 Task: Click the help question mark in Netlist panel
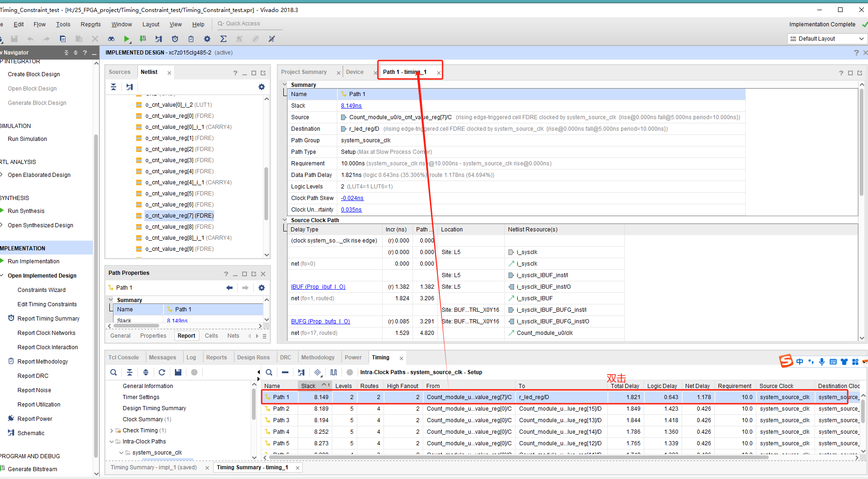(235, 73)
